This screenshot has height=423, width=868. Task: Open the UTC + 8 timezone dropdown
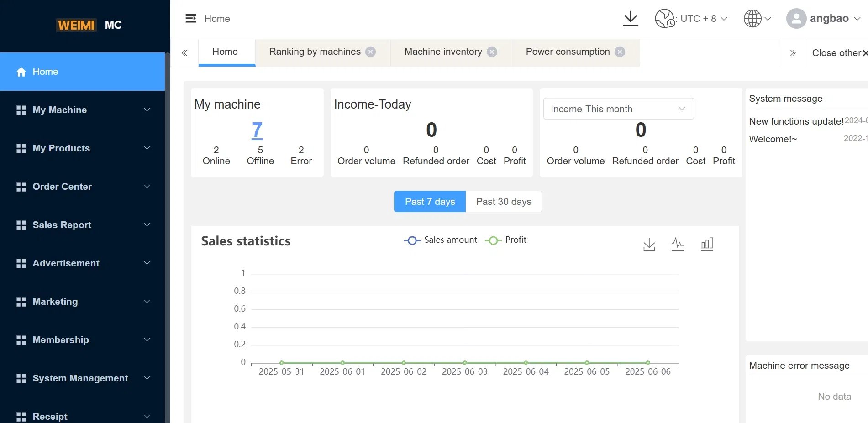click(691, 19)
